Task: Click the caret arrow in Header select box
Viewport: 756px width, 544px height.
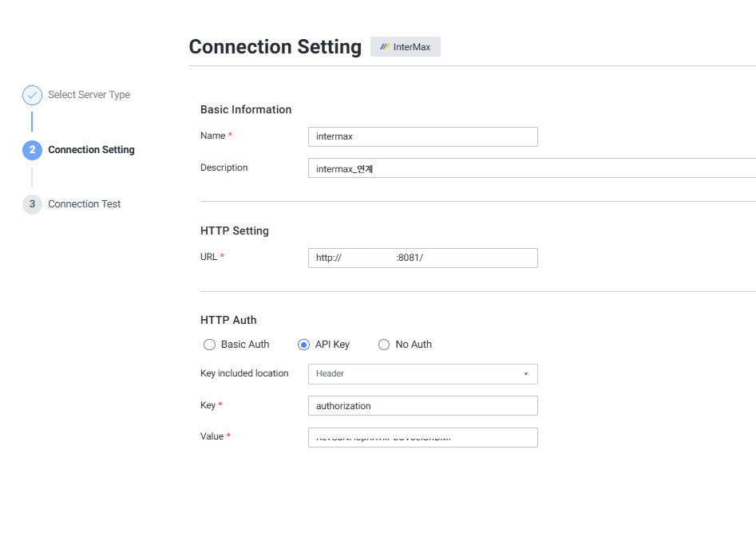Action: (x=525, y=373)
